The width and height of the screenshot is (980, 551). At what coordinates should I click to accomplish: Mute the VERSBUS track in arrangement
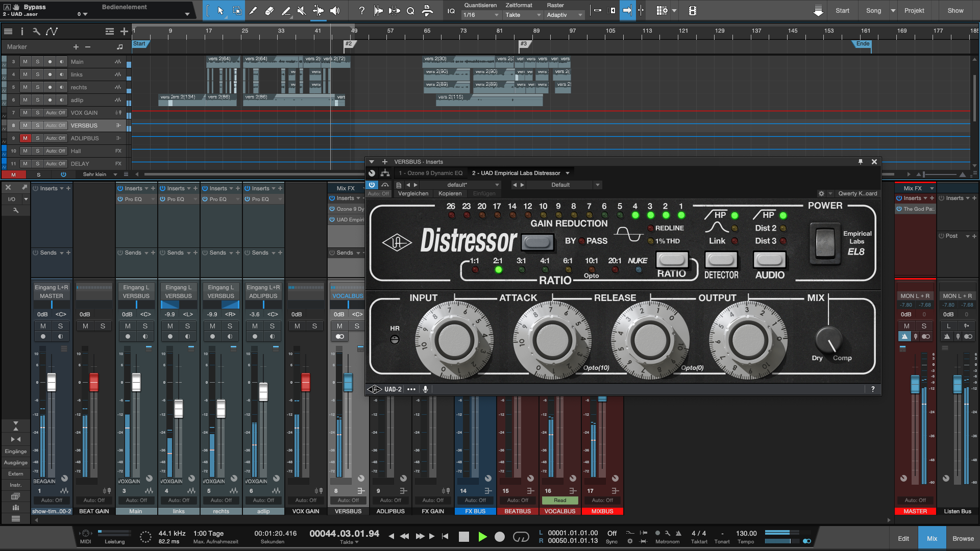[x=25, y=126]
